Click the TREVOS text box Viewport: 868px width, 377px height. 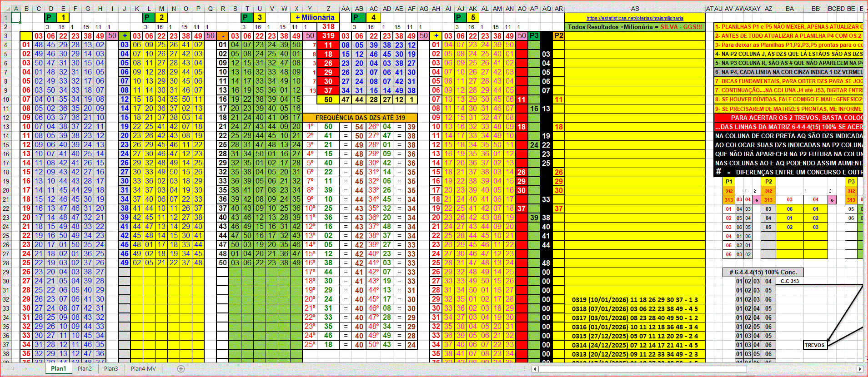(814, 345)
